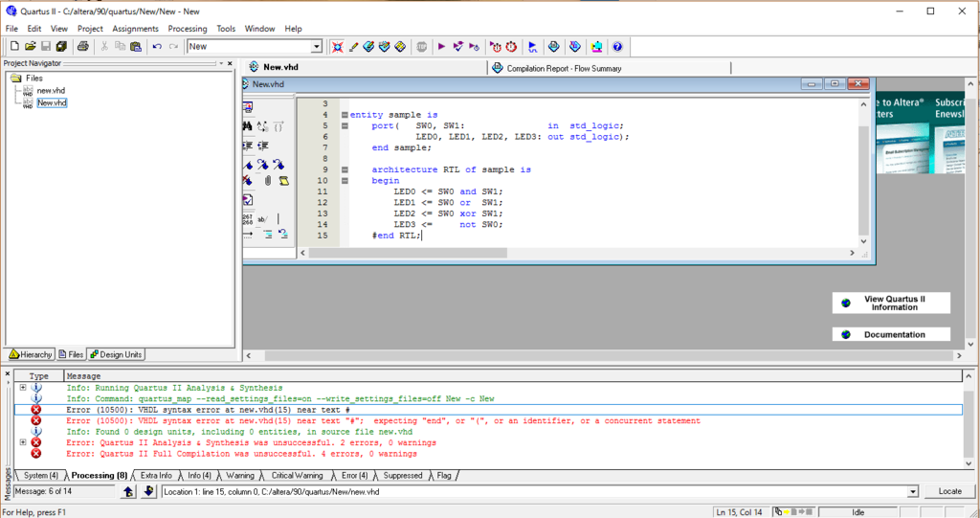Select the System (4) messages tab

pos(40,476)
